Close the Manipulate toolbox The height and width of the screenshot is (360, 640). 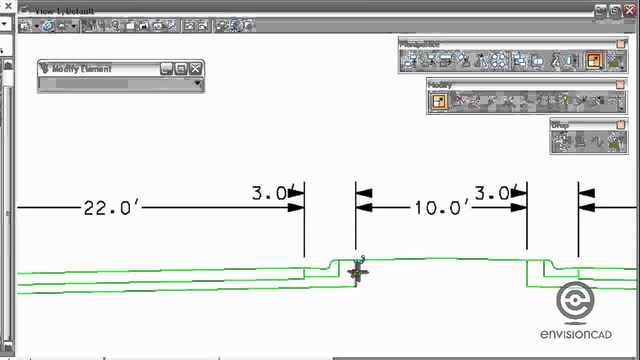(x=620, y=44)
